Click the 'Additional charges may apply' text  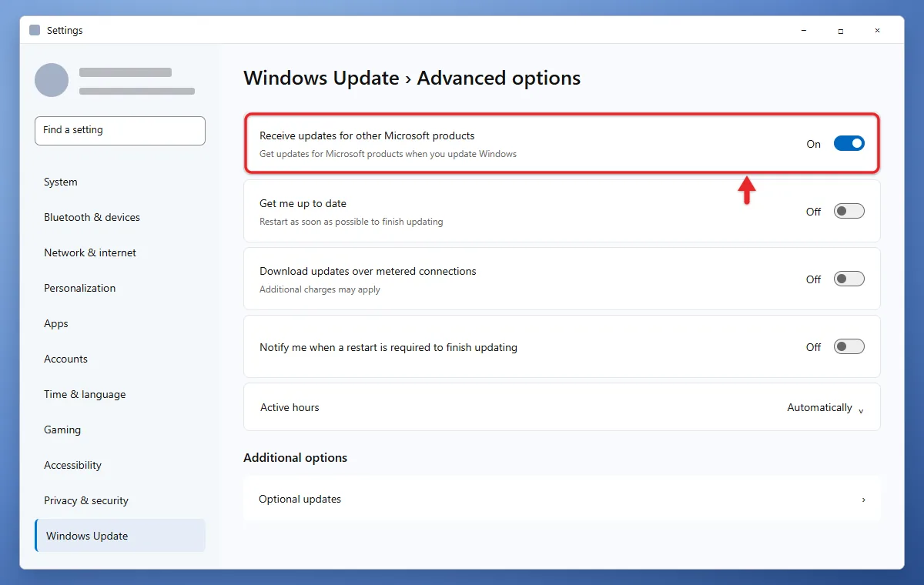coord(320,290)
